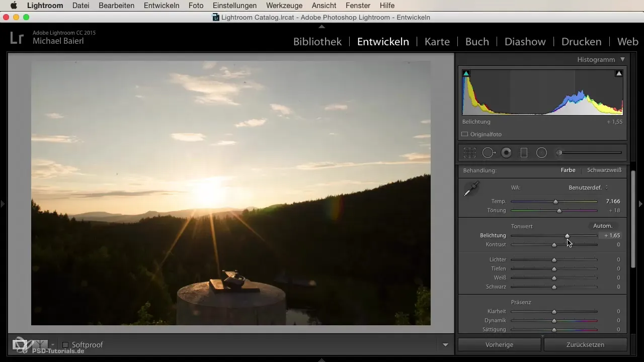
Task: Switch treatment to Schwarzweiß
Action: [x=604, y=170]
